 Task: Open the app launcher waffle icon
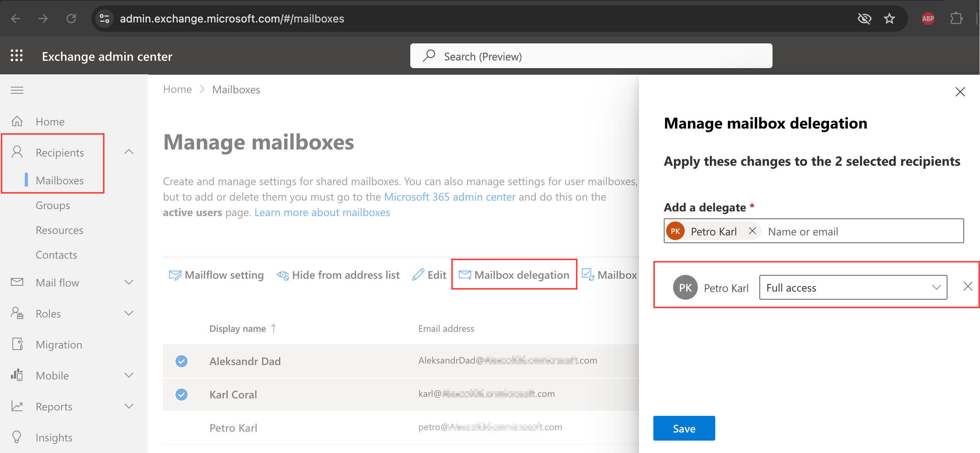click(17, 56)
